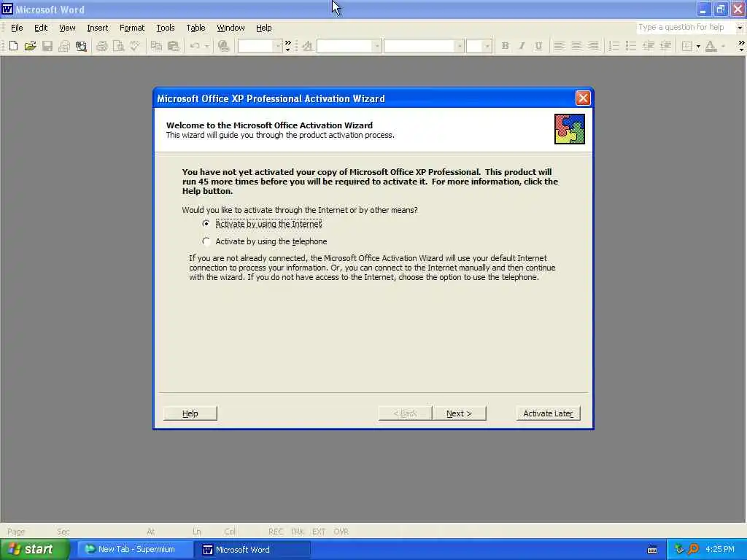Click the Insert Hyperlink globe icon

223,46
